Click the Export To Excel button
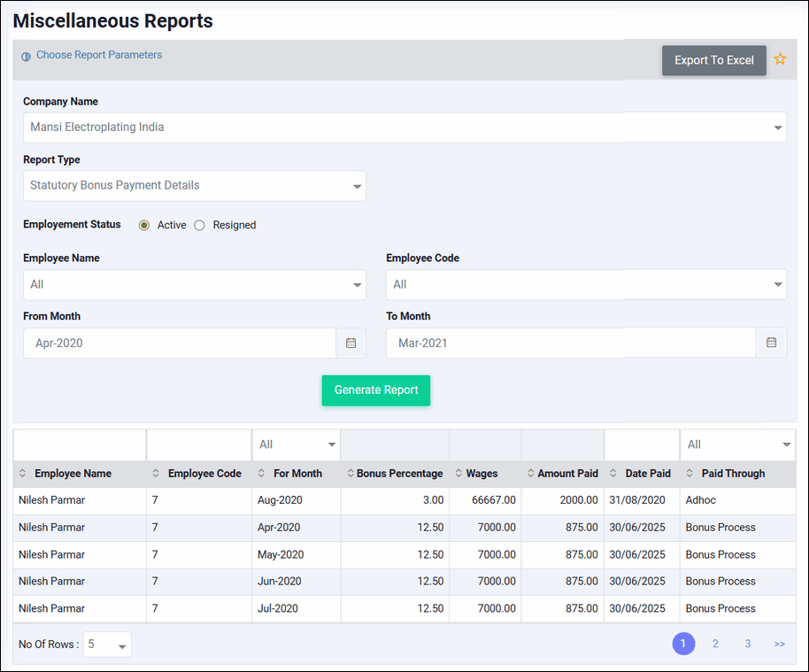This screenshot has height=672, width=809. (x=713, y=60)
